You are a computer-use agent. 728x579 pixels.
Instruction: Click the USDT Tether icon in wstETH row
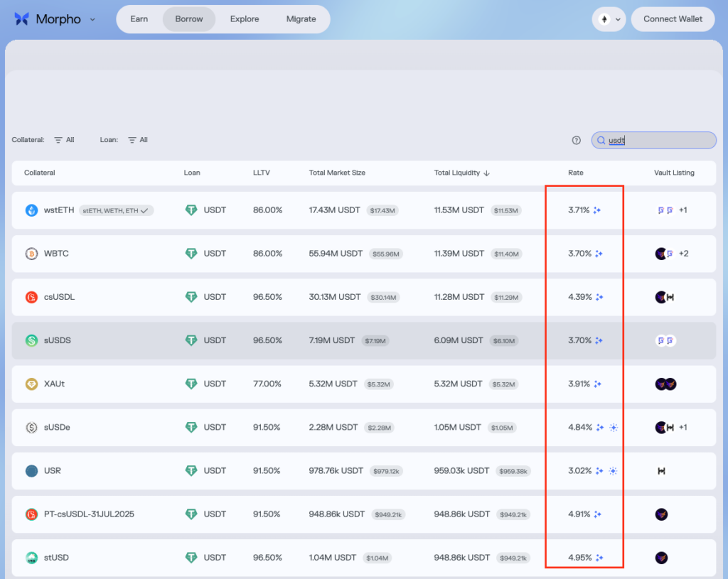click(191, 210)
